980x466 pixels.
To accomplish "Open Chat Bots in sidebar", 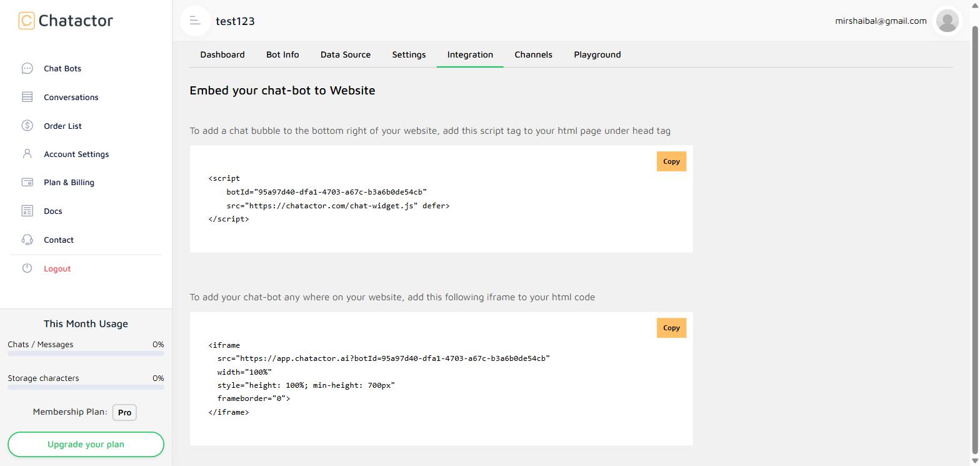I will [x=62, y=68].
